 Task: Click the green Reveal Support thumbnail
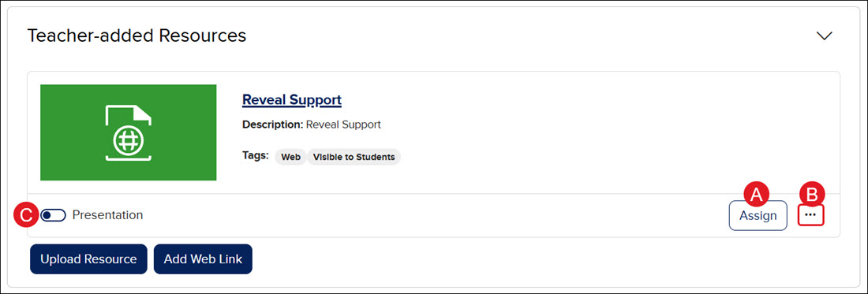tap(129, 132)
